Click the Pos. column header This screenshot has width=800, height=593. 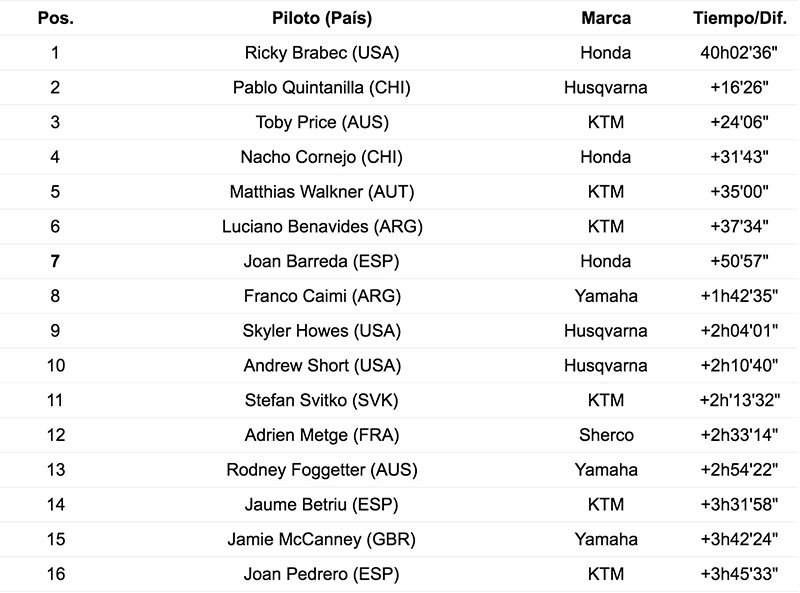54,18
